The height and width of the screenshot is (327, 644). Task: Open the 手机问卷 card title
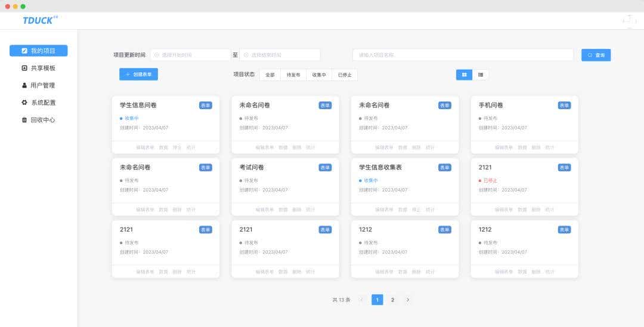[491, 105]
